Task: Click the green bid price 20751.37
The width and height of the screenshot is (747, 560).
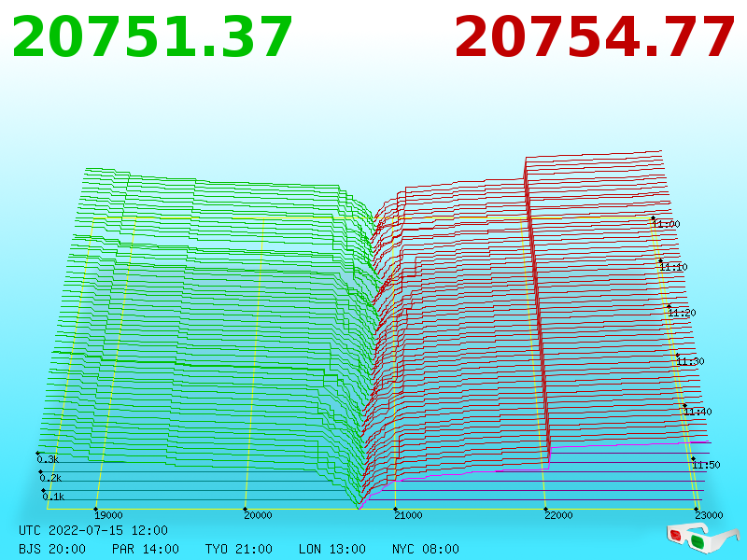Action: click(152, 37)
